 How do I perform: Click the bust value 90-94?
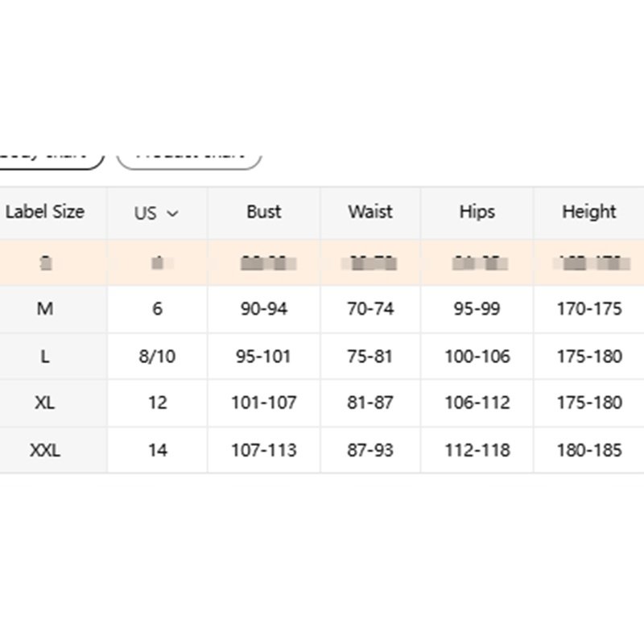click(264, 309)
